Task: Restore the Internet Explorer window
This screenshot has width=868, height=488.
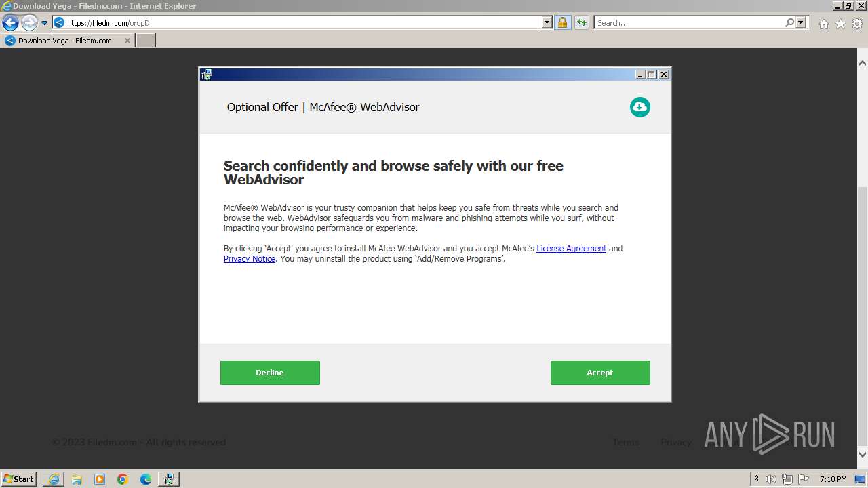Action: (849, 6)
